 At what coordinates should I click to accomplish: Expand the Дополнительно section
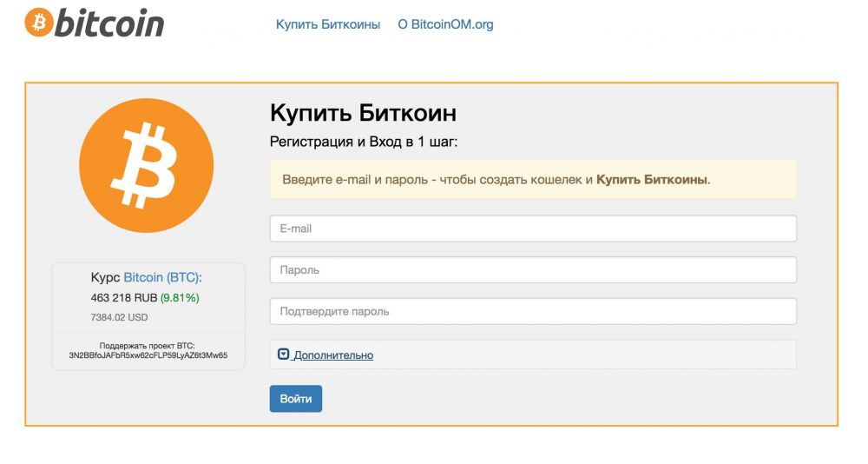[333, 355]
